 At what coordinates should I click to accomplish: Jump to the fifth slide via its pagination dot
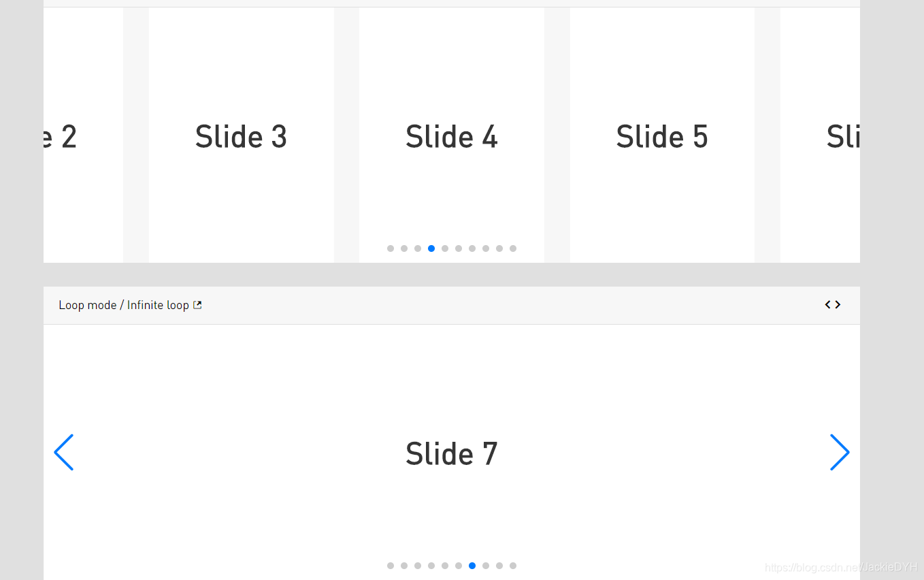point(445,248)
